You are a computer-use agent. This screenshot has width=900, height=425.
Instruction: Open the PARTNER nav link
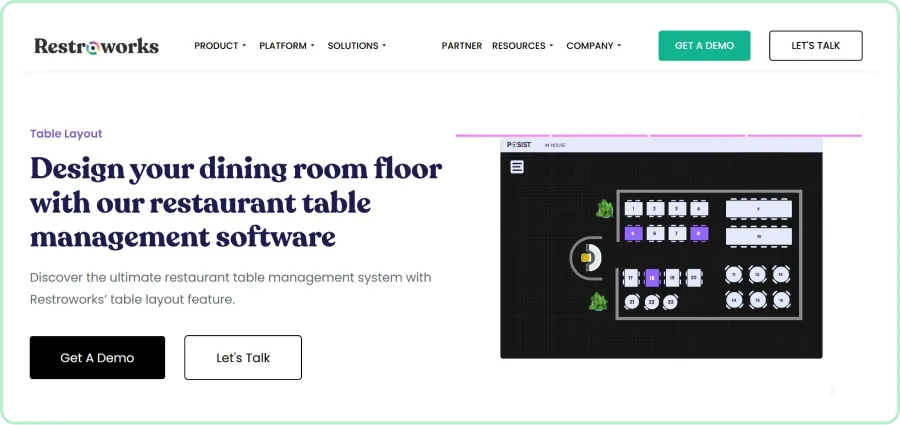coord(461,46)
